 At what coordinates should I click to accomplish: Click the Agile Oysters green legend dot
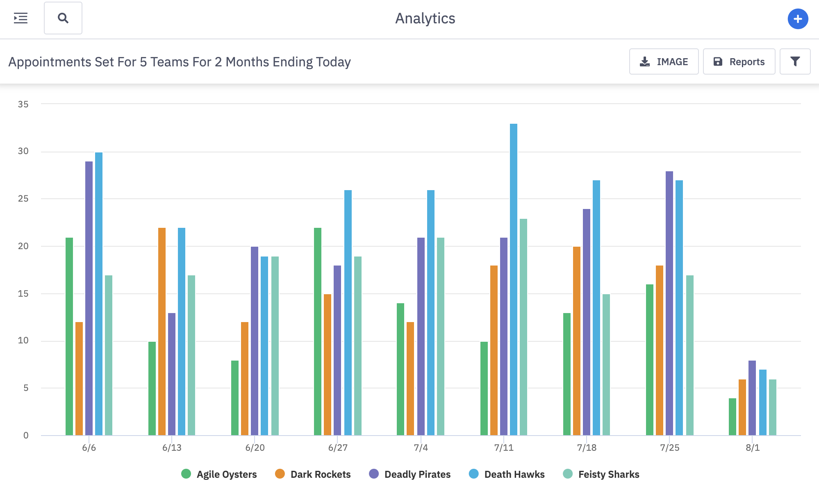[186, 474]
